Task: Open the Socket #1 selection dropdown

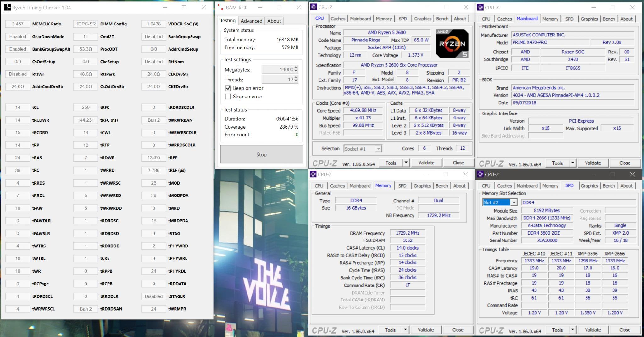Action: point(378,149)
